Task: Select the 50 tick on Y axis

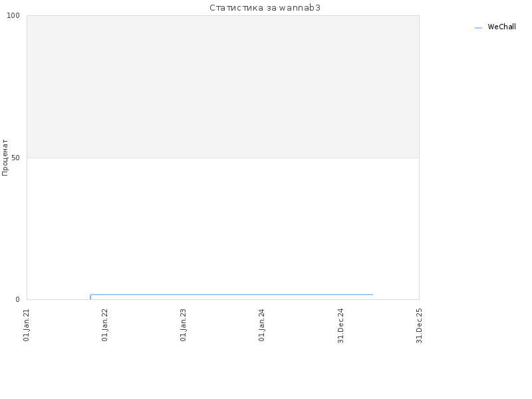Action: pyautogui.click(x=15, y=158)
